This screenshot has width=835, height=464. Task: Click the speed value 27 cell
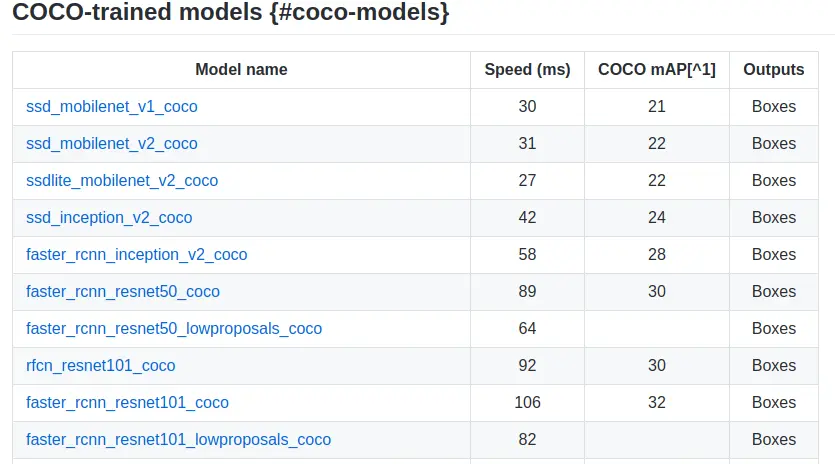pyautogui.click(x=527, y=181)
